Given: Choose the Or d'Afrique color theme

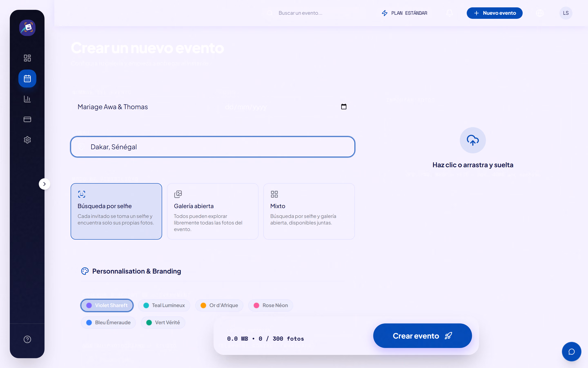Looking at the screenshot, I should point(219,305).
